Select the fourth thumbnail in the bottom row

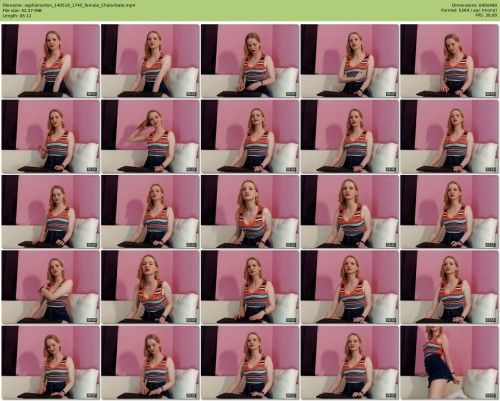point(349,362)
